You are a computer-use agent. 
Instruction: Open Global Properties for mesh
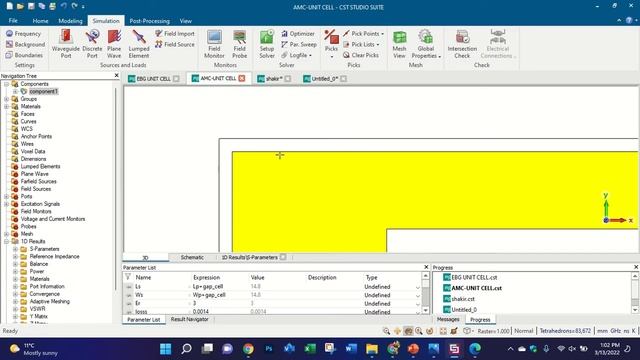coord(426,44)
